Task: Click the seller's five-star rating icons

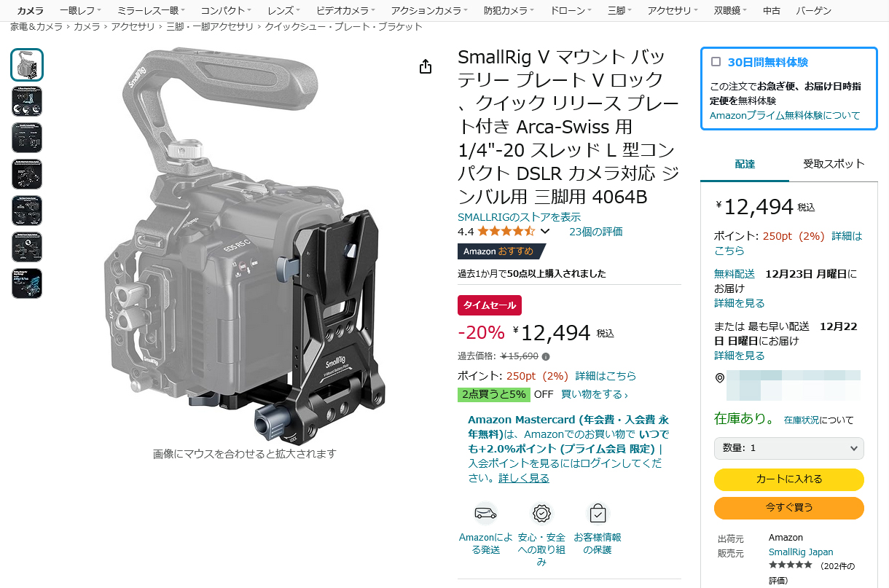Action: coord(790,565)
